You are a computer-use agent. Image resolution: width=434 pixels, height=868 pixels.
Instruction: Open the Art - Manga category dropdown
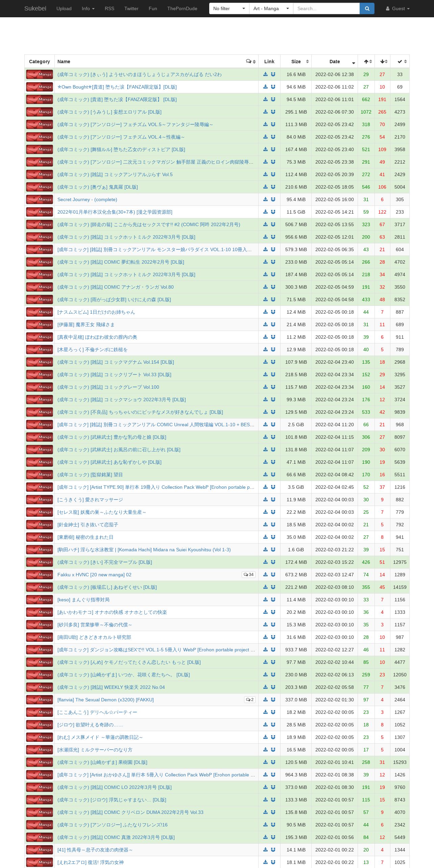[271, 8]
